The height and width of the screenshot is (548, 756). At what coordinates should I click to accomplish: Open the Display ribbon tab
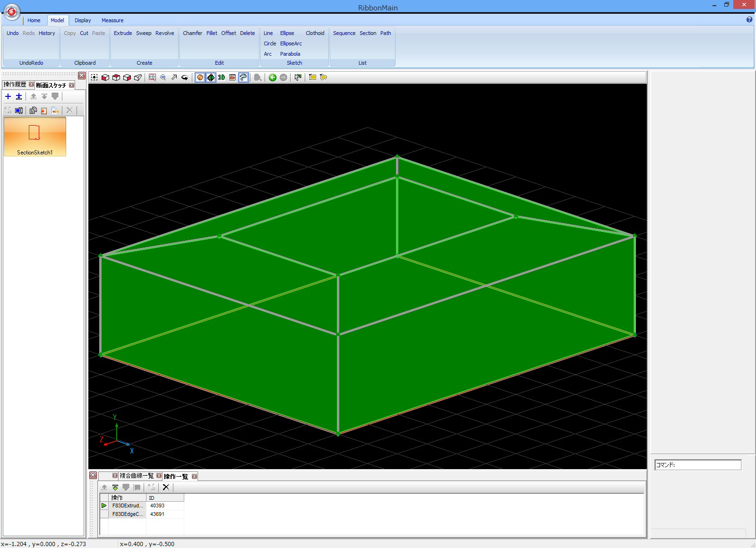pos(83,20)
